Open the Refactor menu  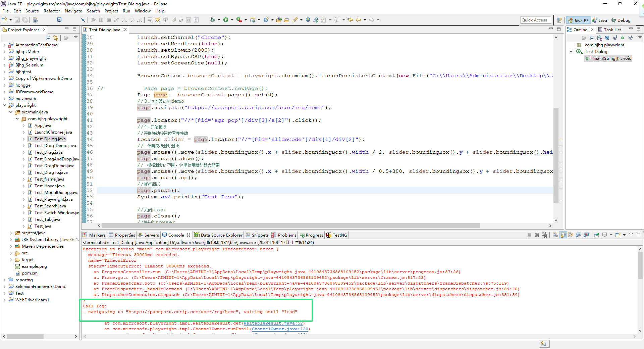point(52,11)
